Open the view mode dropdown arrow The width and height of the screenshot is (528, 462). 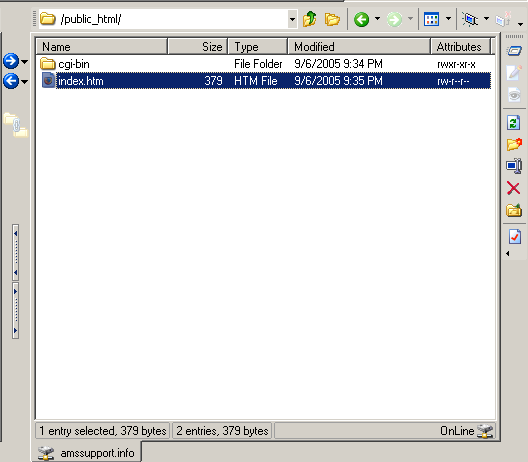[448, 19]
